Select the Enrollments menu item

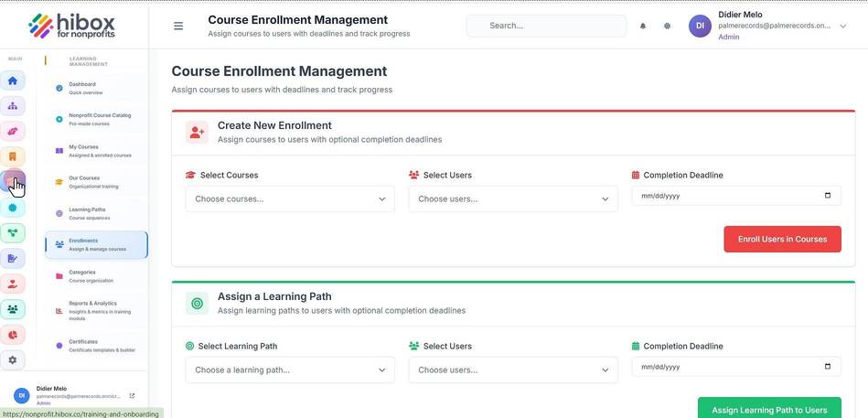pos(96,245)
